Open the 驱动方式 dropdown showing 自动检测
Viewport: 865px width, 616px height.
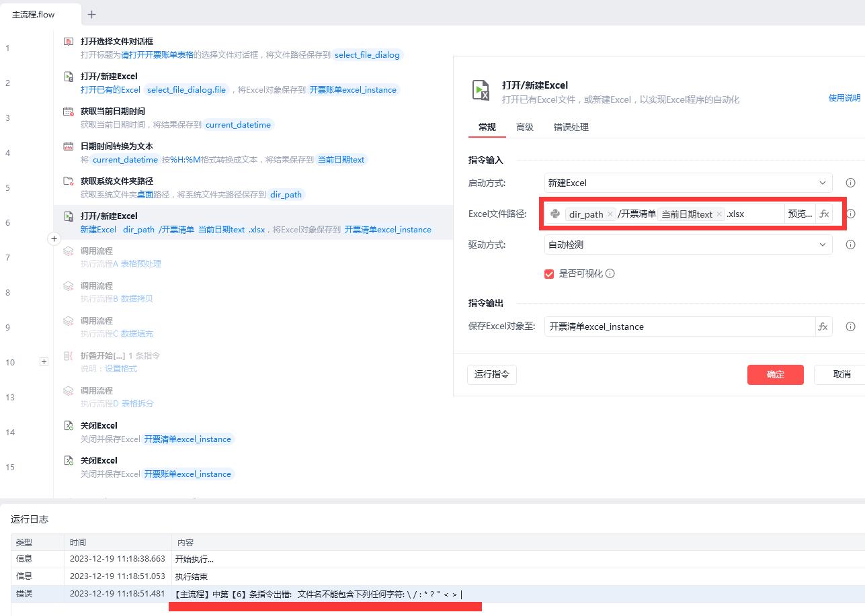pyautogui.click(x=688, y=245)
